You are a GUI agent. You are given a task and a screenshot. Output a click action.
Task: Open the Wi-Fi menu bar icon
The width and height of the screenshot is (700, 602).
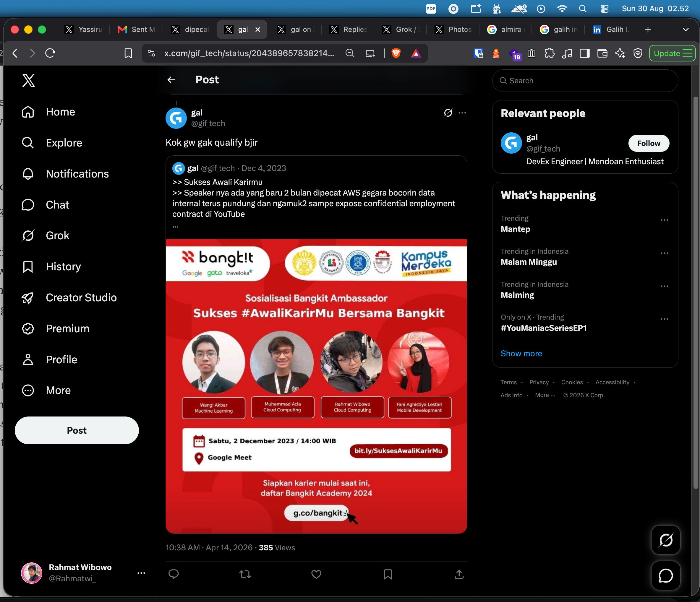pos(562,9)
